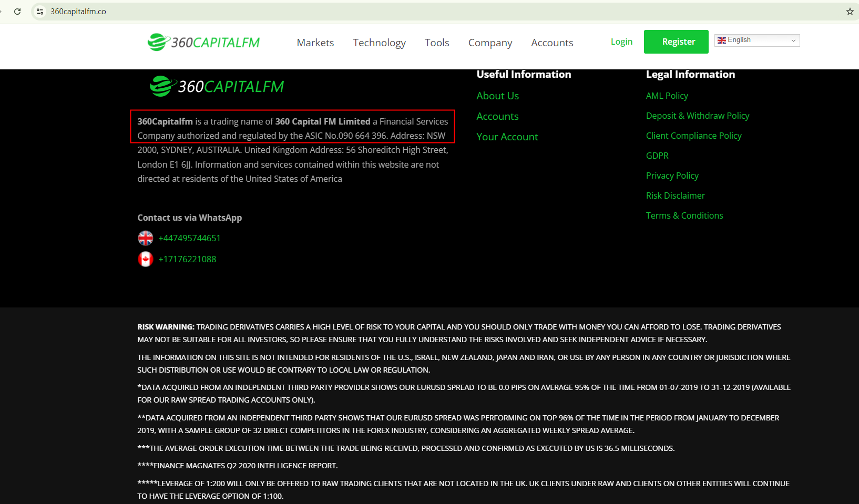859x504 pixels.
Task: Go to the About Us page
Action: 497,96
